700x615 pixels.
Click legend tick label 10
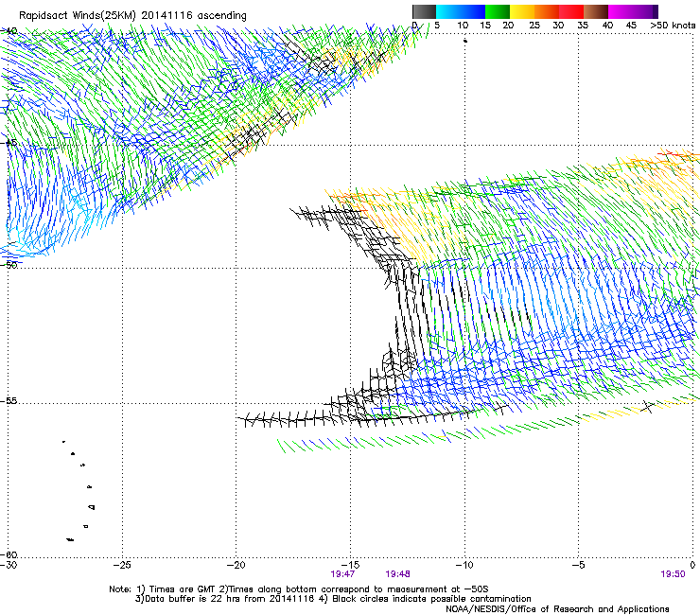[x=463, y=26]
